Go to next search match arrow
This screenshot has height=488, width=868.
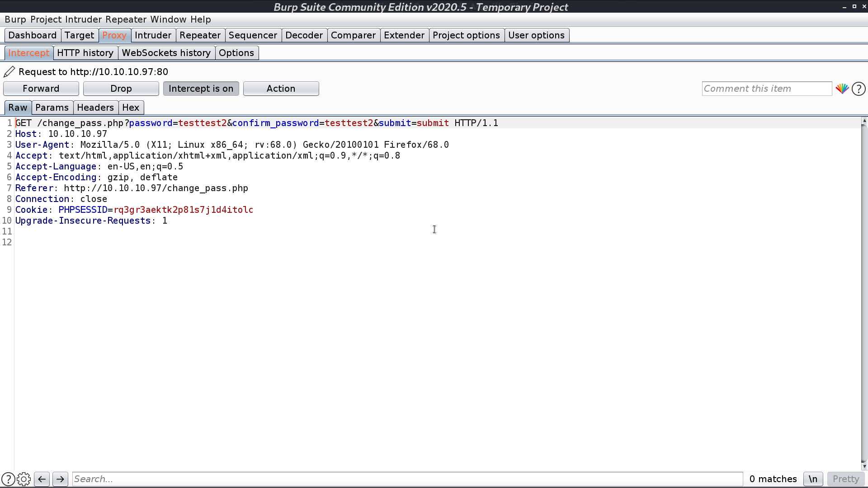coord(60,479)
